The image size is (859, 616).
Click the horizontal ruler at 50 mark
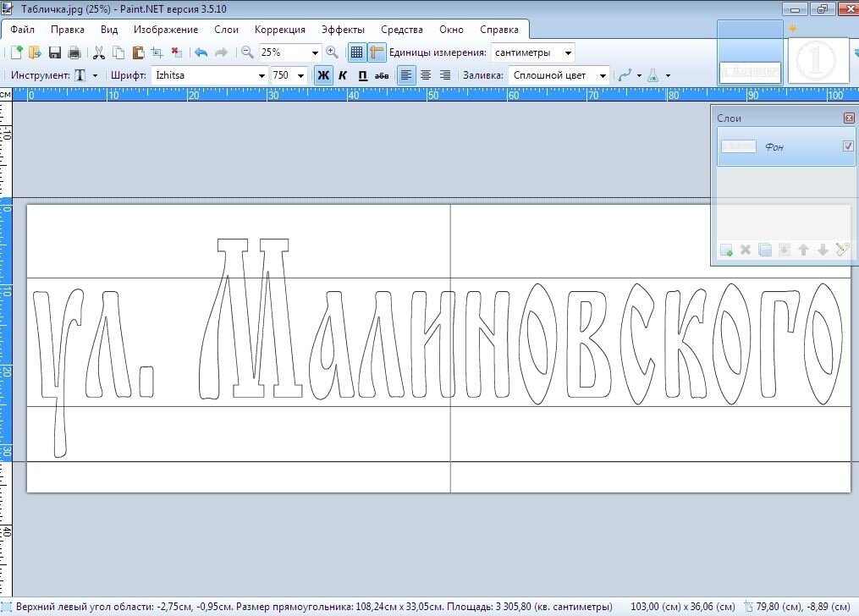432,96
